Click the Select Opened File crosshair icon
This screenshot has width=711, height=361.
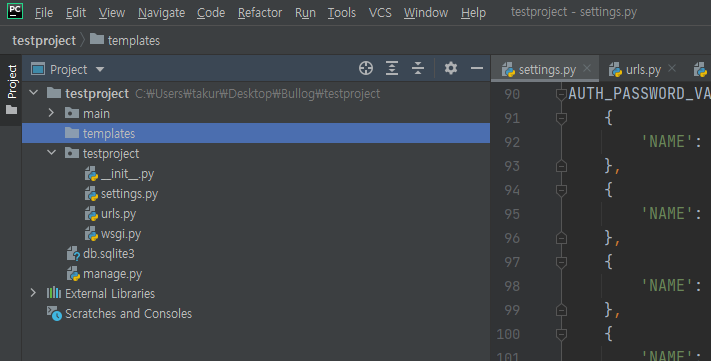[366, 68]
